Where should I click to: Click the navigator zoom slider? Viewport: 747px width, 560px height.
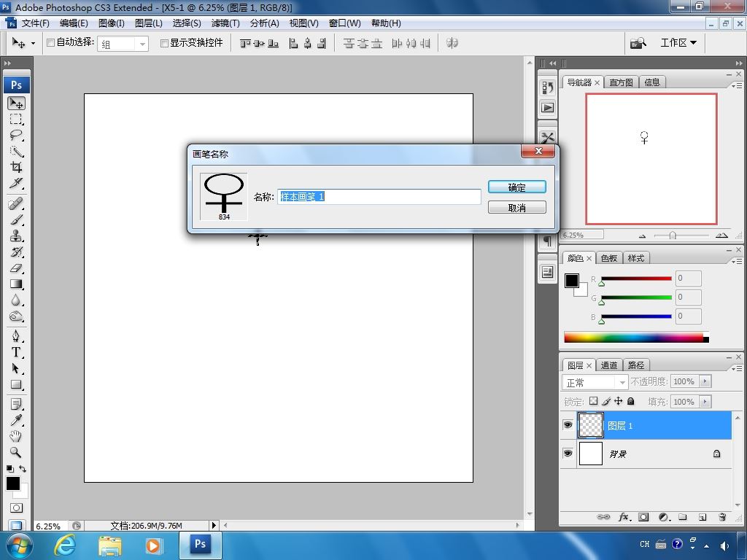pos(672,236)
